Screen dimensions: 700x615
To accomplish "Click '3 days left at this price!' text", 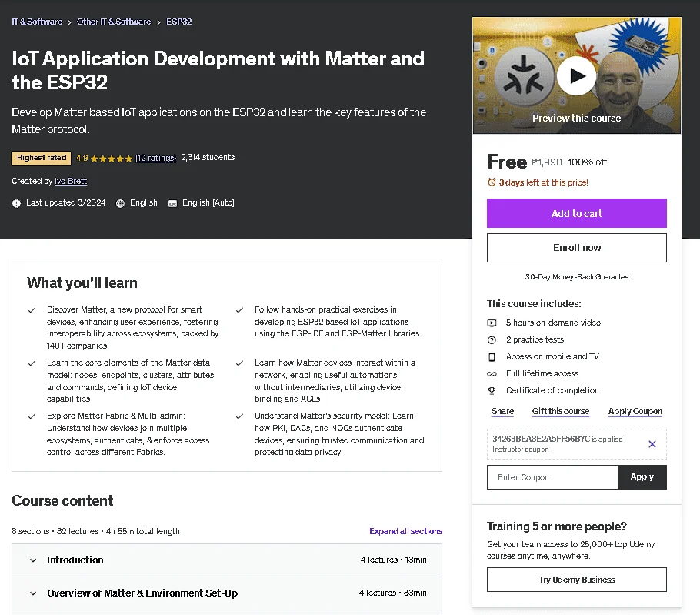I will (x=543, y=182).
